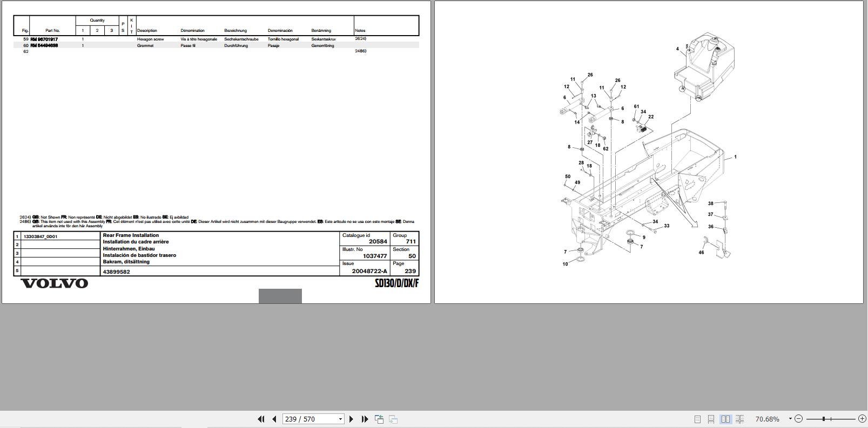Click callout 61 on the diagram
This screenshot has width=868, height=428.
[x=636, y=107]
